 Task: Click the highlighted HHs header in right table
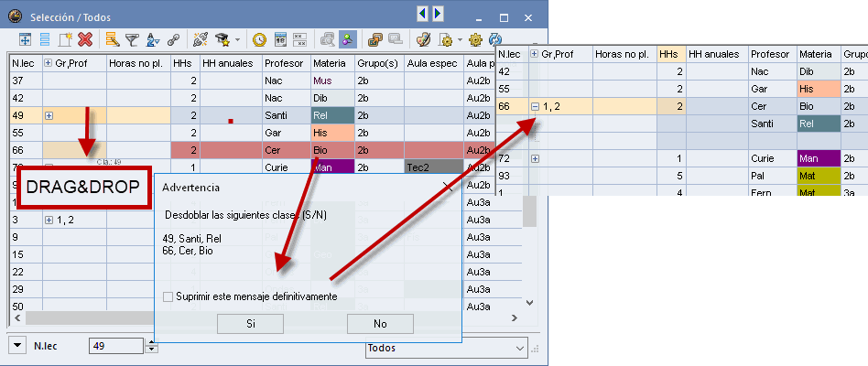click(x=671, y=54)
